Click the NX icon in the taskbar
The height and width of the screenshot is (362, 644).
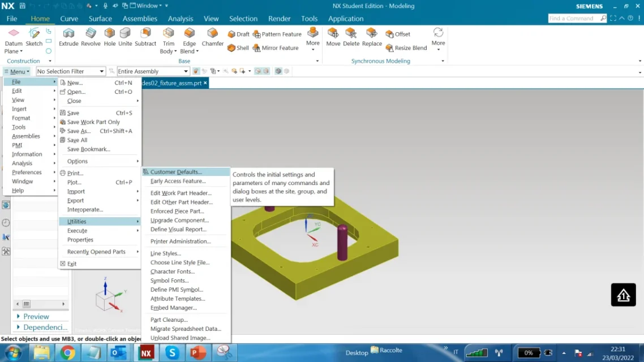click(146, 353)
